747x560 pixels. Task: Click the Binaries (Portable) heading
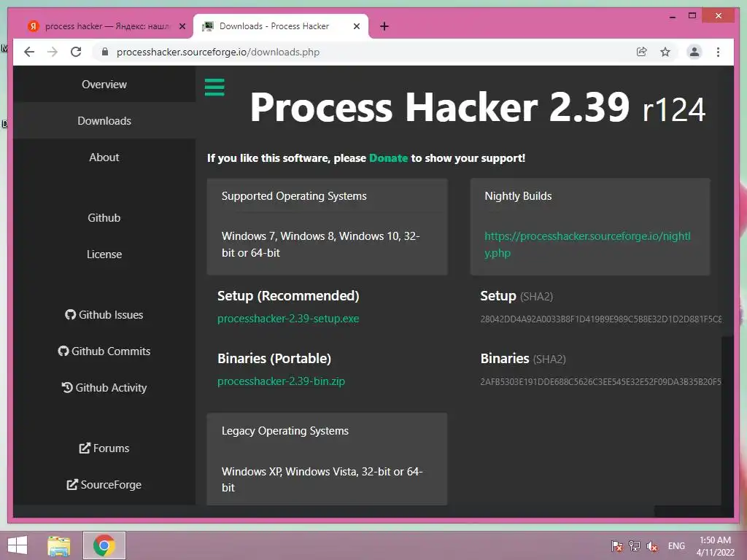tap(274, 359)
